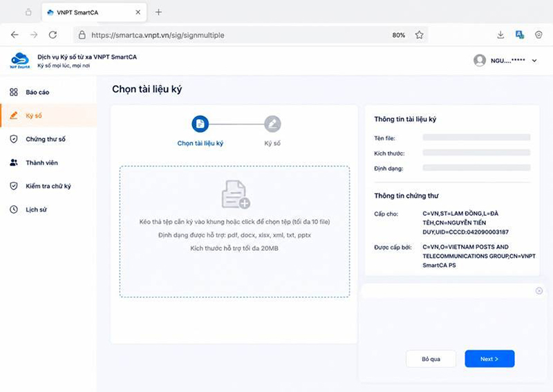This screenshot has height=392, width=553.
Task: Click the Thông tin tài liệu ký heading
Action: (405, 119)
